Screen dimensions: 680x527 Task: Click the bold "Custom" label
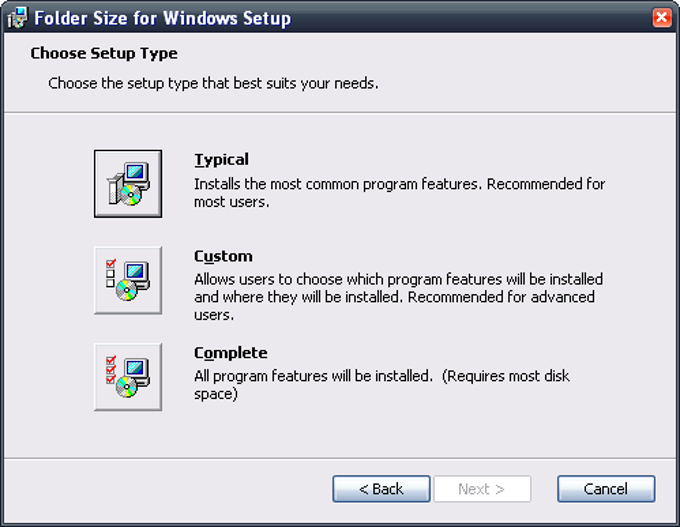tap(223, 256)
